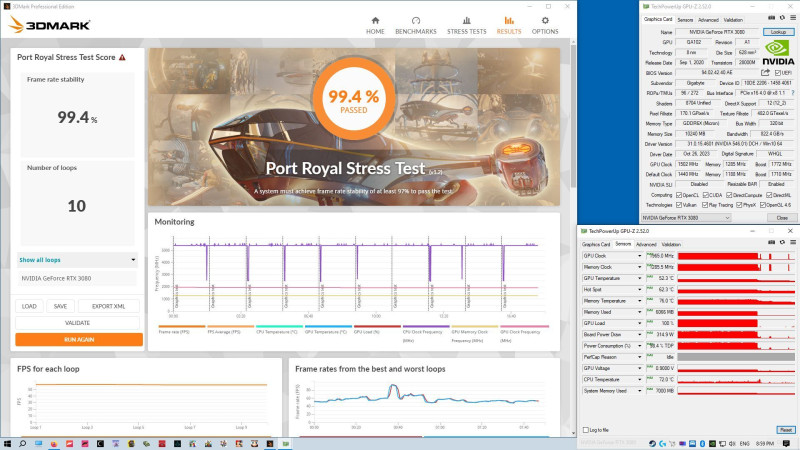Toggle the DirectCompute checkbox
The width and height of the screenshot is (800, 450).
729,195
